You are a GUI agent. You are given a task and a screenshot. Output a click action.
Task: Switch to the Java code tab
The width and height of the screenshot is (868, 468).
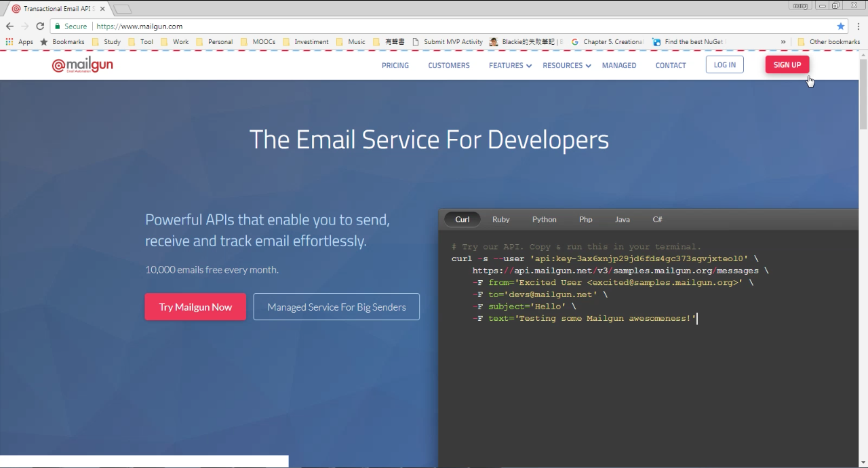tap(623, 219)
